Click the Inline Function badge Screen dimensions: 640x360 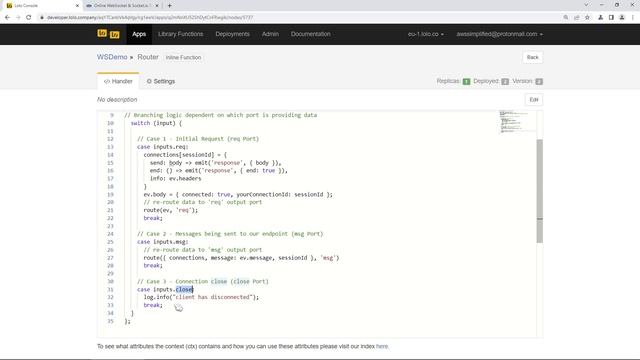pyautogui.click(x=183, y=58)
